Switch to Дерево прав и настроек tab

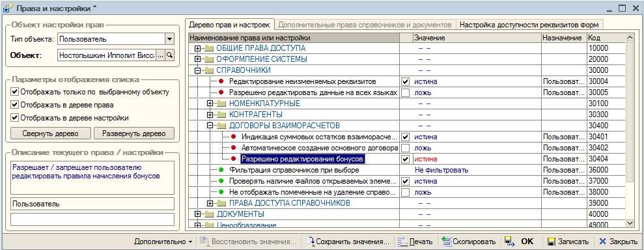click(x=229, y=25)
